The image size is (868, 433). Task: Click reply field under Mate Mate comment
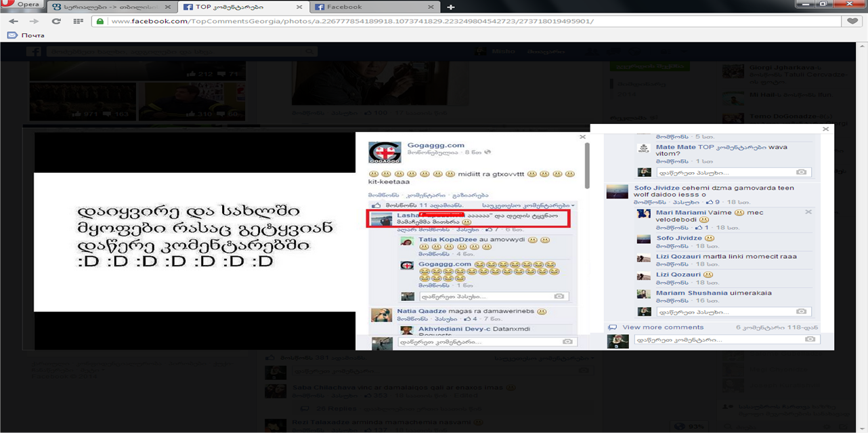(x=733, y=172)
